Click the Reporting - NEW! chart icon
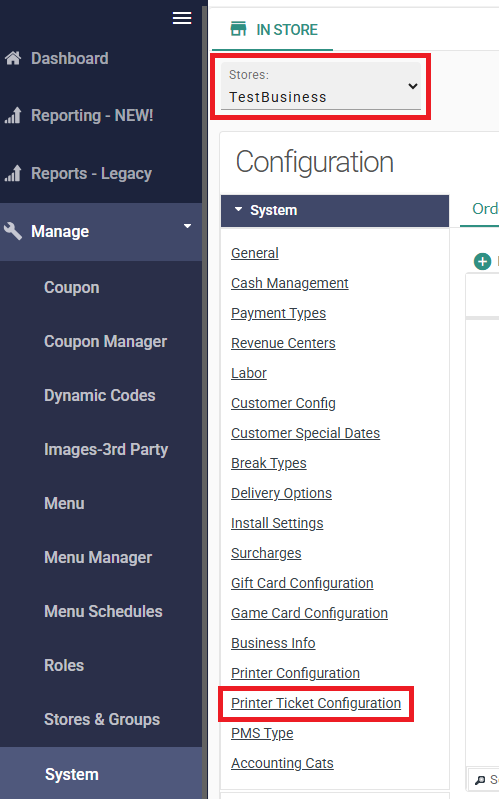 coord(13,115)
